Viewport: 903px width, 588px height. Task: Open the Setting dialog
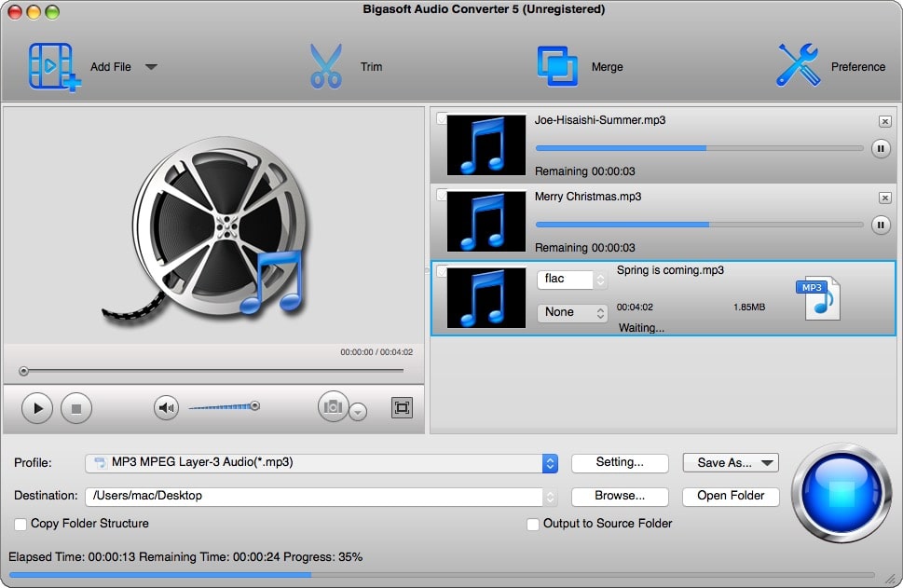pos(620,462)
